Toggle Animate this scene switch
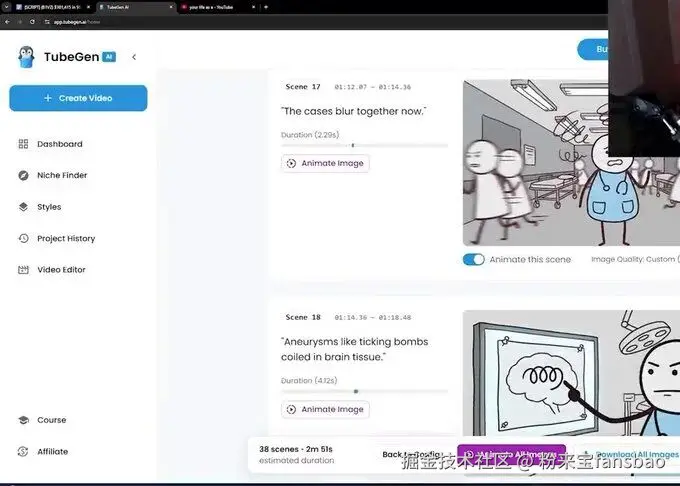 click(x=474, y=259)
